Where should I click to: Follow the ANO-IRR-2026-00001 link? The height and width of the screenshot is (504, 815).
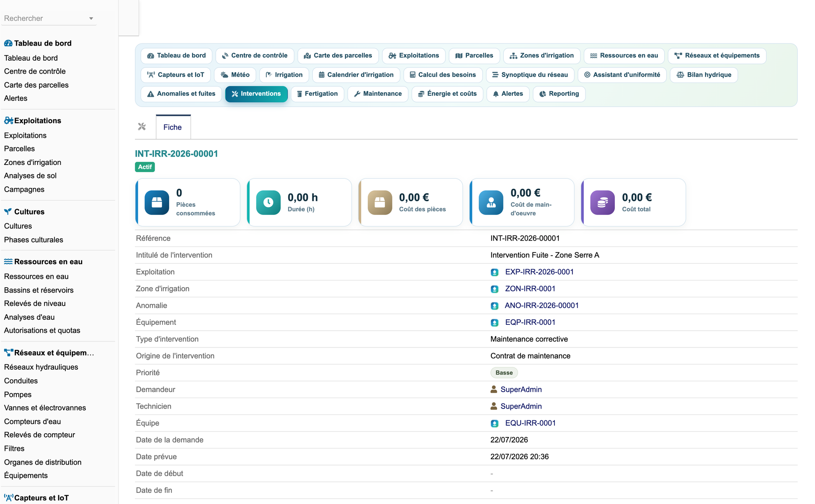click(542, 306)
